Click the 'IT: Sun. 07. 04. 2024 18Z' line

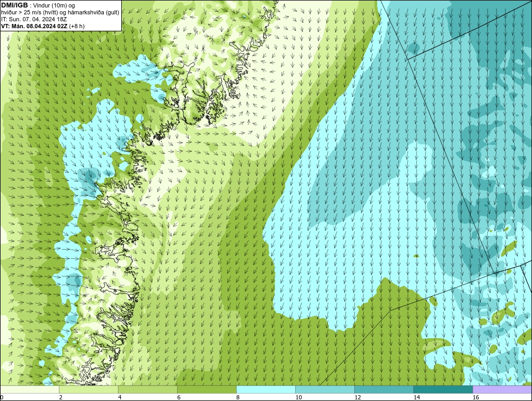(x=34, y=19)
